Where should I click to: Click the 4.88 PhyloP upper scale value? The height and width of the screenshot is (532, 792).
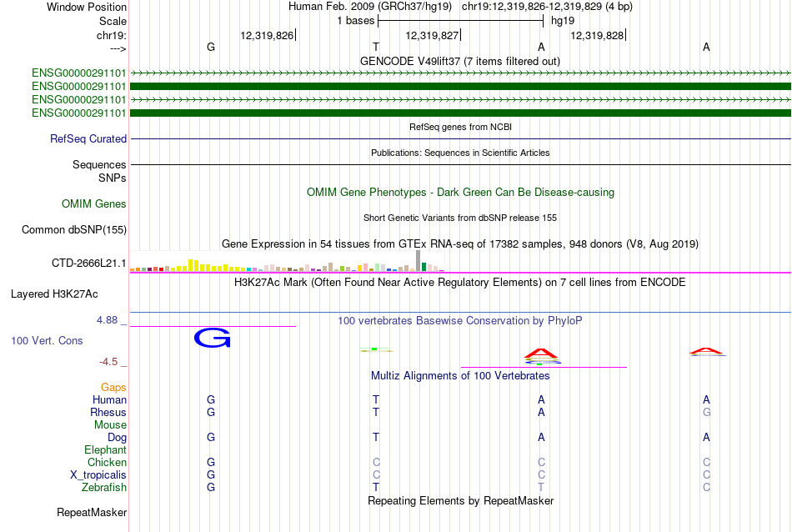107,320
